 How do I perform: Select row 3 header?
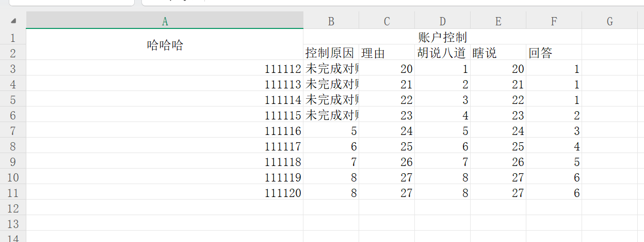pos(13,69)
